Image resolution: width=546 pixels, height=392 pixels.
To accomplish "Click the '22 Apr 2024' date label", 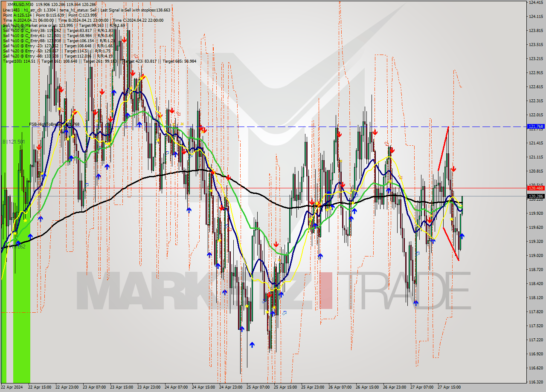I will click(x=12, y=387).
